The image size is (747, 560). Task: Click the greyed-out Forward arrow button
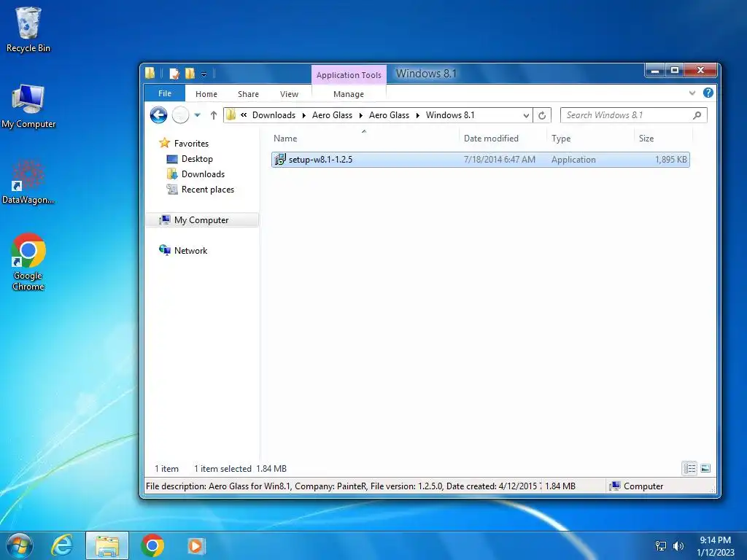(181, 114)
